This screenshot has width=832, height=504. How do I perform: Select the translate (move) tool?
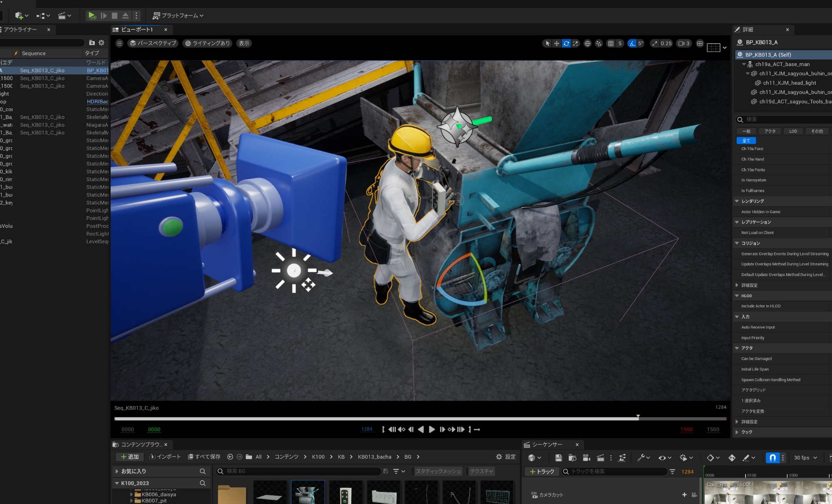[x=557, y=43]
